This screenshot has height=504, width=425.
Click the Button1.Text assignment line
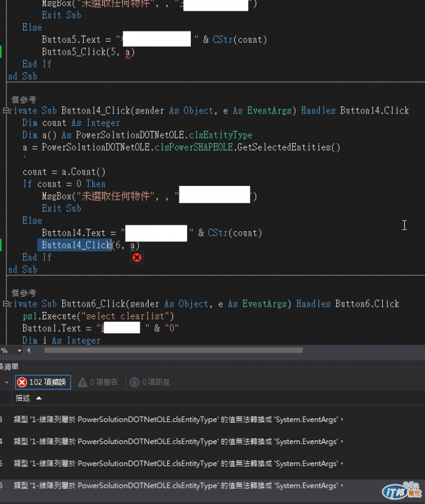pos(101,328)
